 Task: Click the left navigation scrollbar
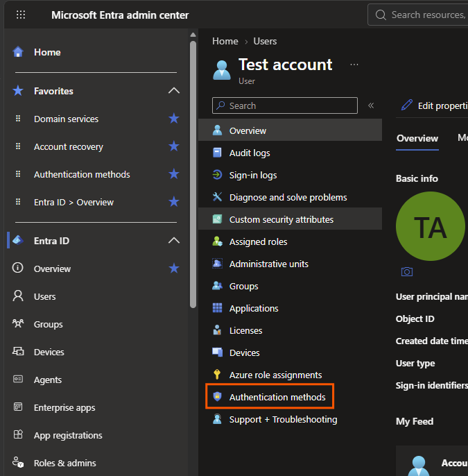click(193, 175)
